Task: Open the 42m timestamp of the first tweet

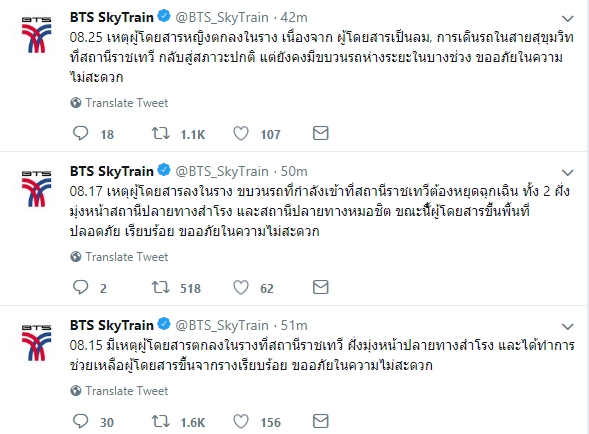Action: click(x=294, y=17)
